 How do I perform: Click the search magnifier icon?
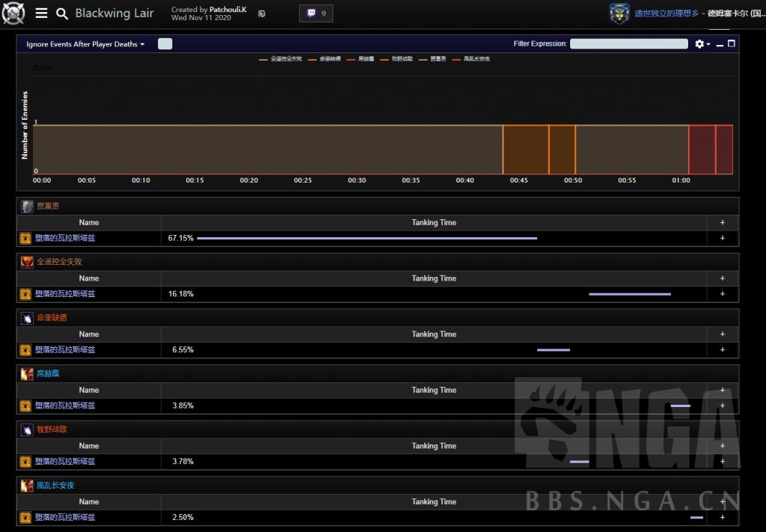[62, 13]
